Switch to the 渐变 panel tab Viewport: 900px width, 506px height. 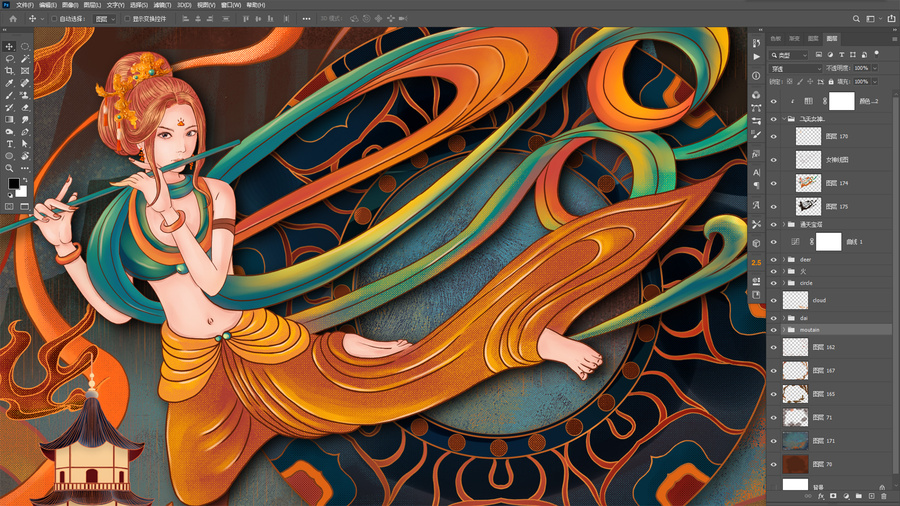point(794,38)
